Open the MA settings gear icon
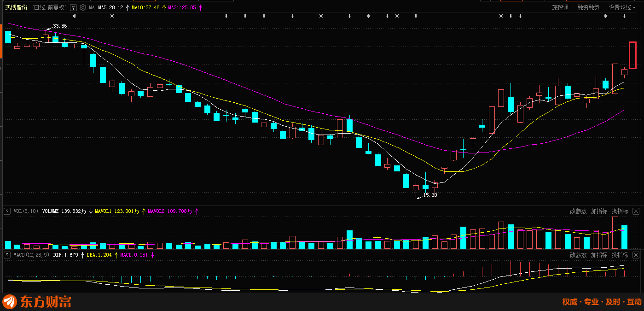 point(82,7)
